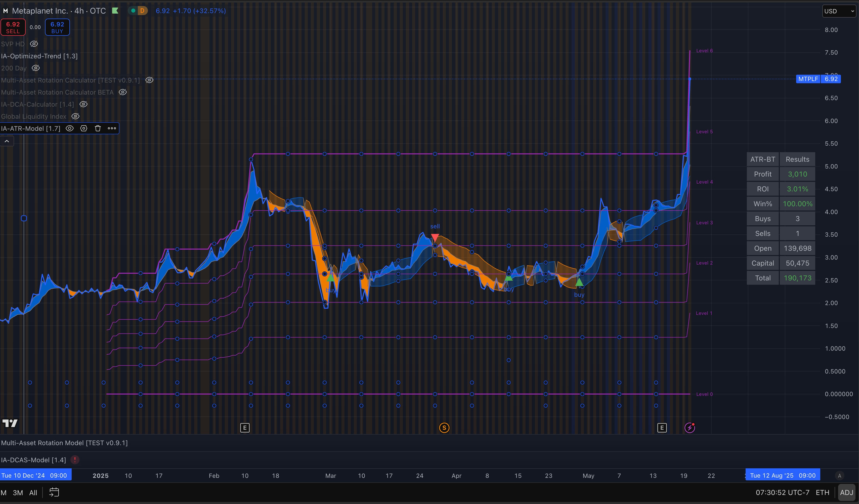Select the All time range

tap(33, 492)
